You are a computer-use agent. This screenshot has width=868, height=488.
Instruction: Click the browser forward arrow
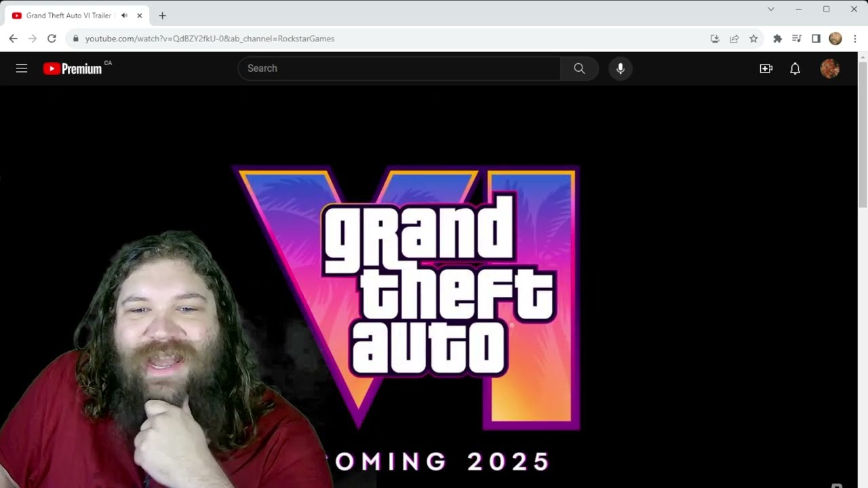[x=32, y=39]
